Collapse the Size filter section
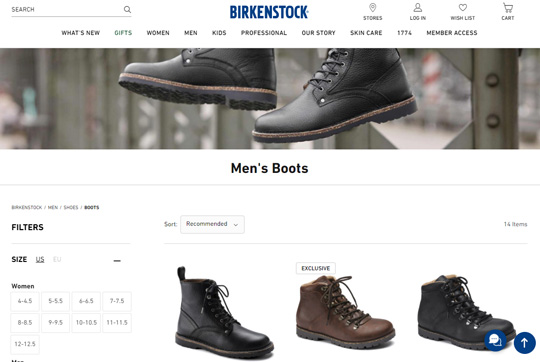540x362 pixels. coord(117,260)
